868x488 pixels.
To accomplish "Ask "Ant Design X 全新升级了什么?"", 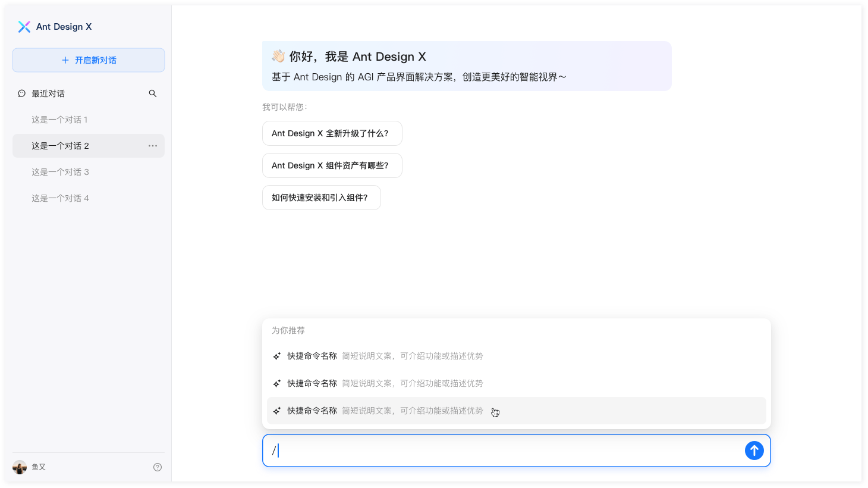I will pyautogui.click(x=332, y=133).
